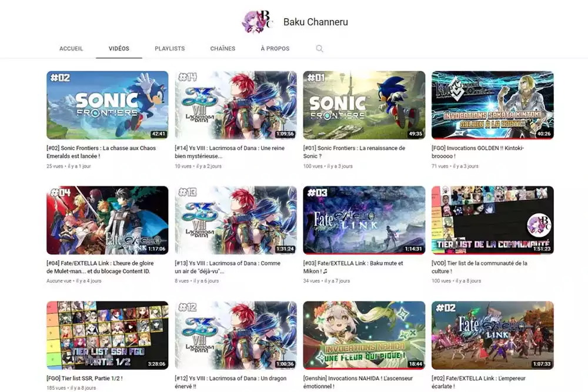
Task: Play the #01 Sonic Frontiers thumbnail
Action: coord(364,105)
